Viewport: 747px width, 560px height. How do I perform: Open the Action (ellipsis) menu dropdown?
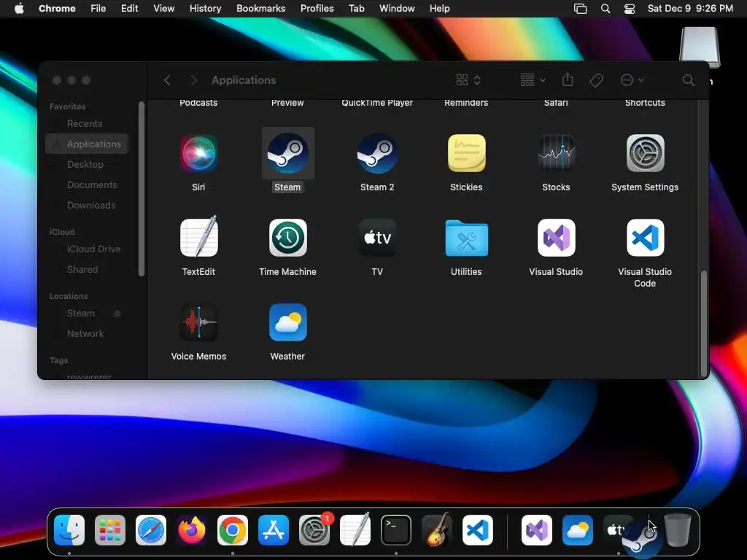click(632, 80)
